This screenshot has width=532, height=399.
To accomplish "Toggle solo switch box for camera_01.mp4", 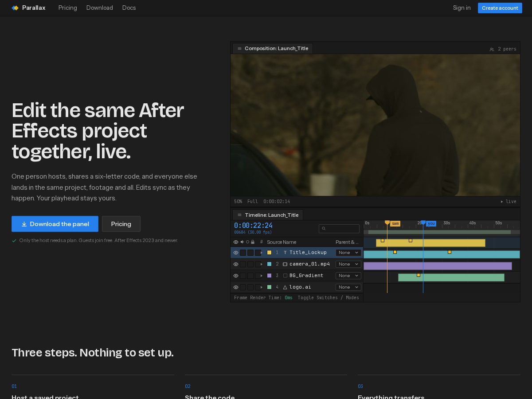I will click(x=250, y=264).
